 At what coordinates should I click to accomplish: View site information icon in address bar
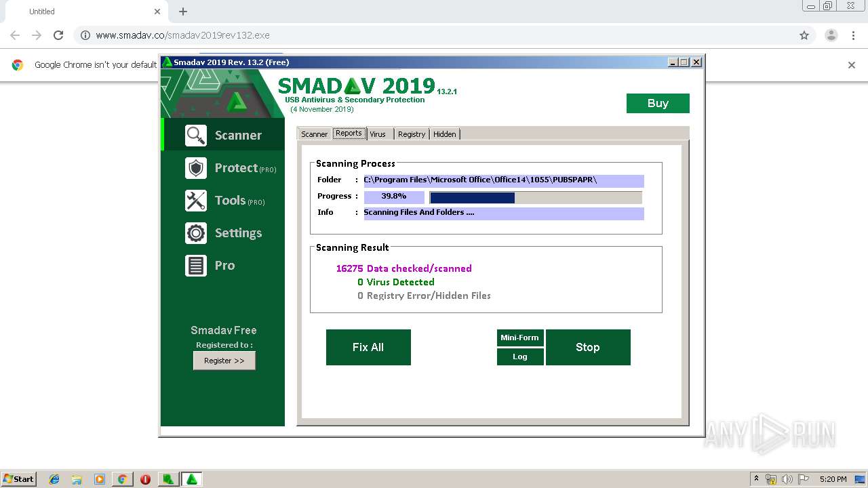point(85,35)
